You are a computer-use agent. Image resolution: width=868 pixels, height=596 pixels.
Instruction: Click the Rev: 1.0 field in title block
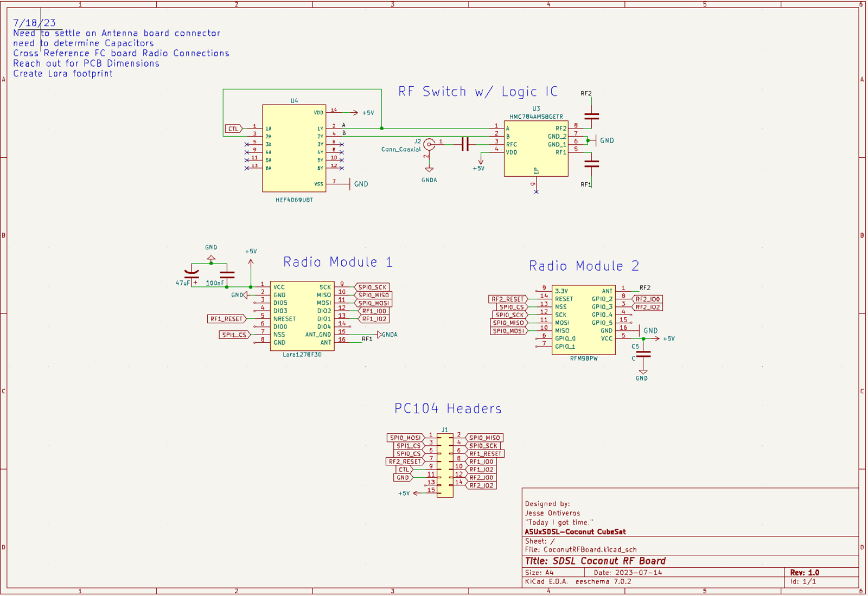click(x=804, y=572)
